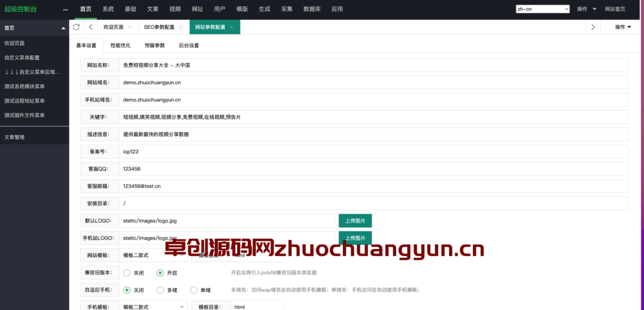Click the 备案号 input field
Screen dimensions: 644x310
click(374, 152)
